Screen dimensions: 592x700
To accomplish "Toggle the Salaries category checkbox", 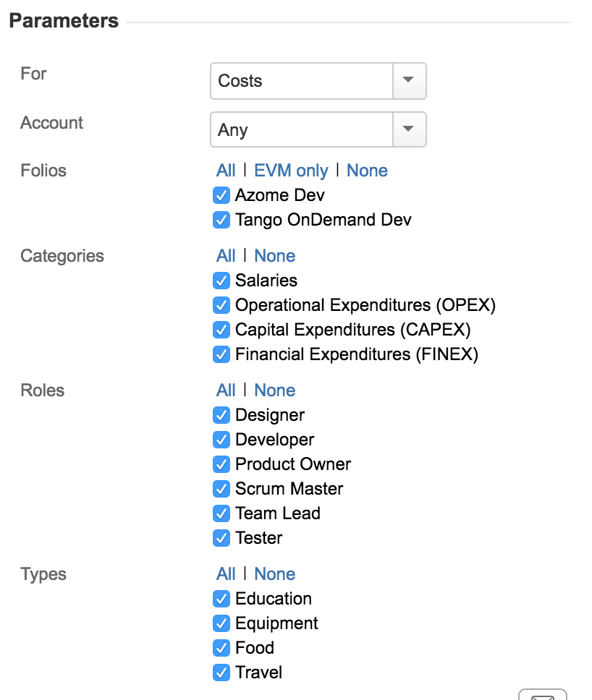I will pyautogui.click(x=221, y=281).
